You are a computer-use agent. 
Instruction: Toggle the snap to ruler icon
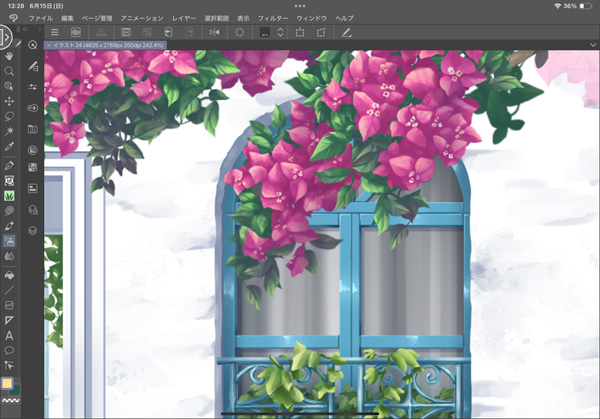pos(346,33)
